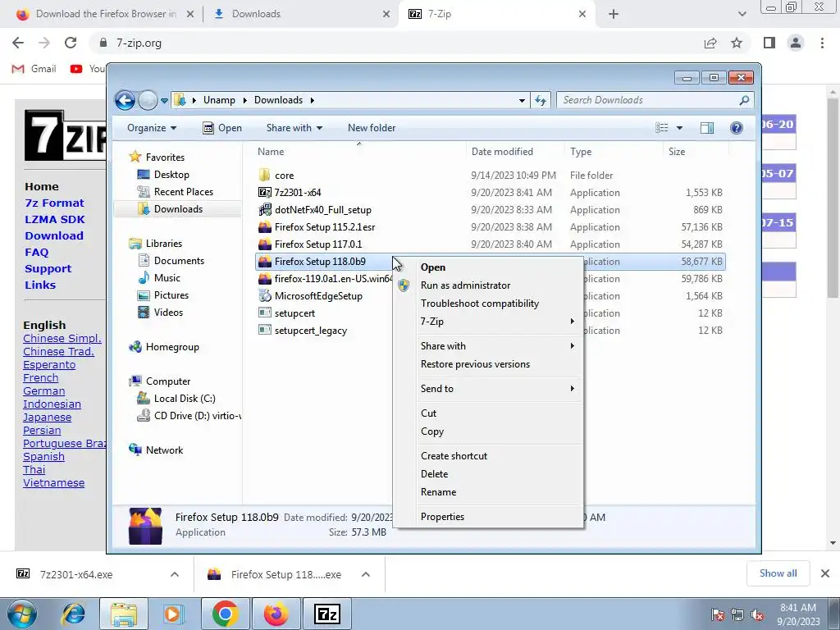Click the Chrome share page icon
The width and height of the screenshot is (840, 630).
[x=710, y=43]
